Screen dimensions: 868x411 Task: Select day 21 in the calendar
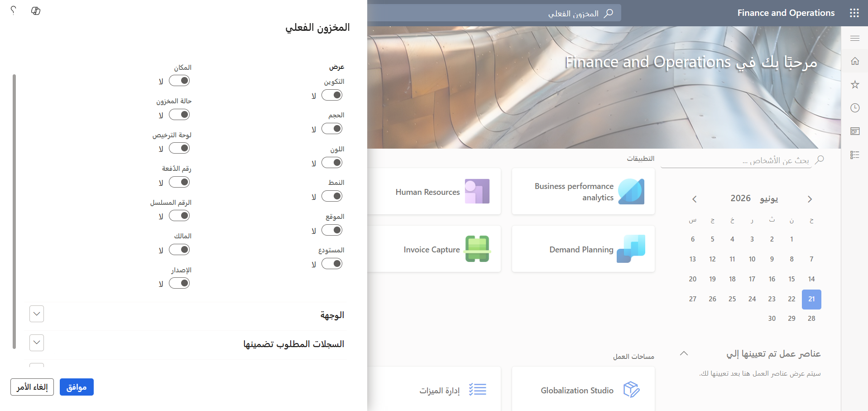(811, 299)
